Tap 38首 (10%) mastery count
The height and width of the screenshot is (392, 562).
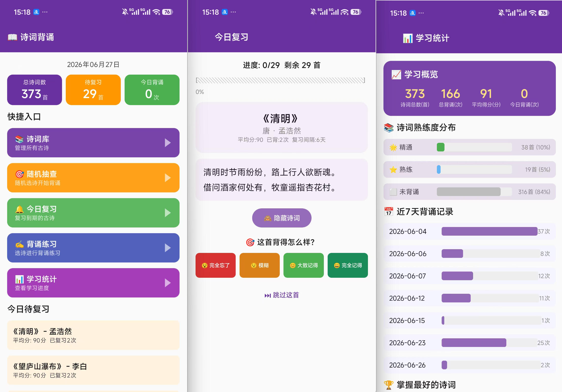point(536,147)
